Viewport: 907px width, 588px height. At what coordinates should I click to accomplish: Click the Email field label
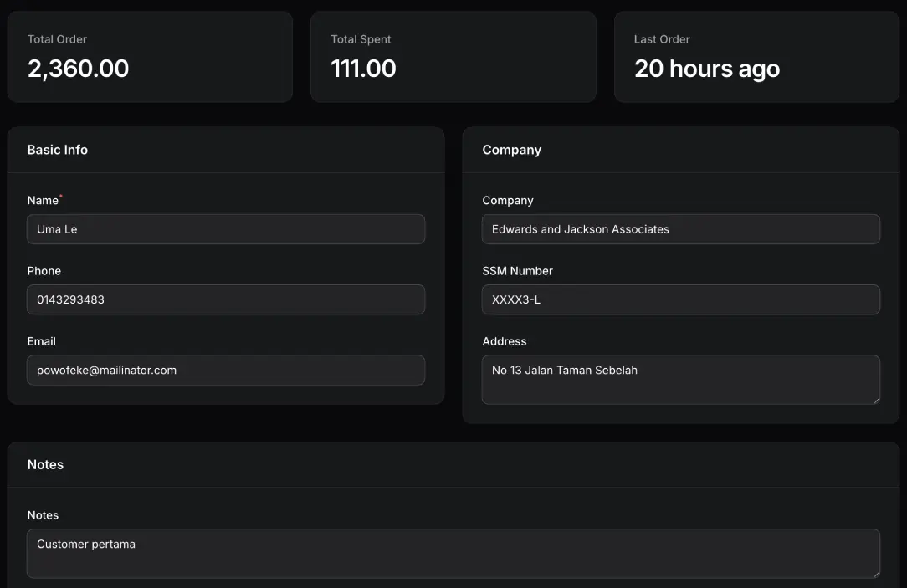tap(42, 341)
